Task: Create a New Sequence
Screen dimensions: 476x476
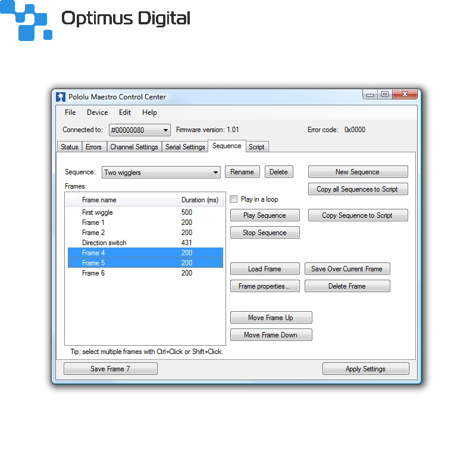Action: point(358,172)
